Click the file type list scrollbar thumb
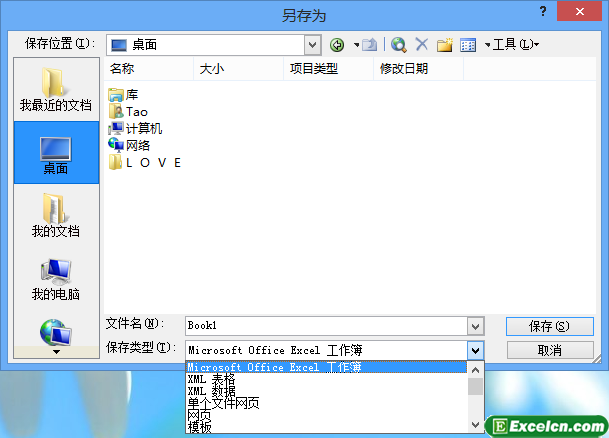609x438 pixels. (x=475, y=387)
